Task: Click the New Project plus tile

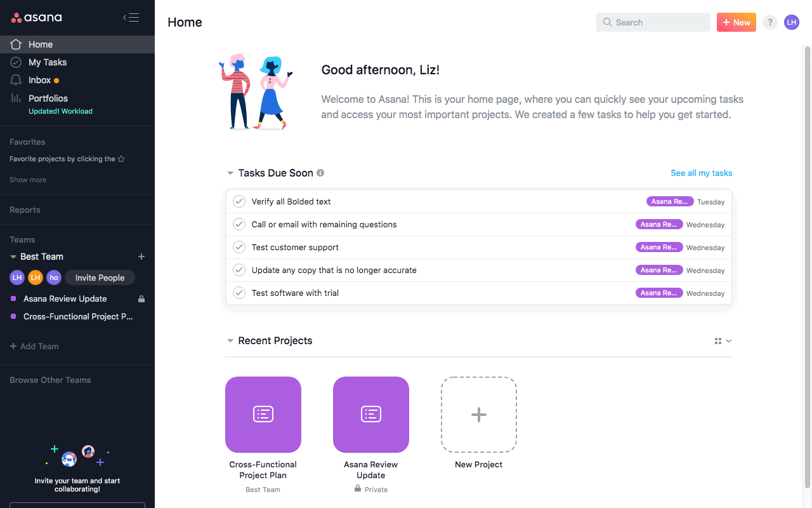Action: [479, 415]
